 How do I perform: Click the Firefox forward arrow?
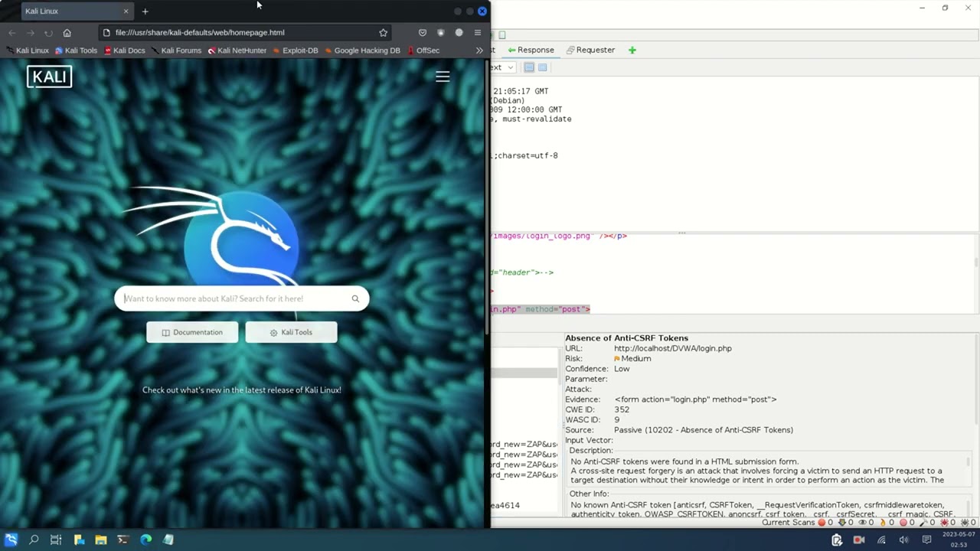pos(30,32)
